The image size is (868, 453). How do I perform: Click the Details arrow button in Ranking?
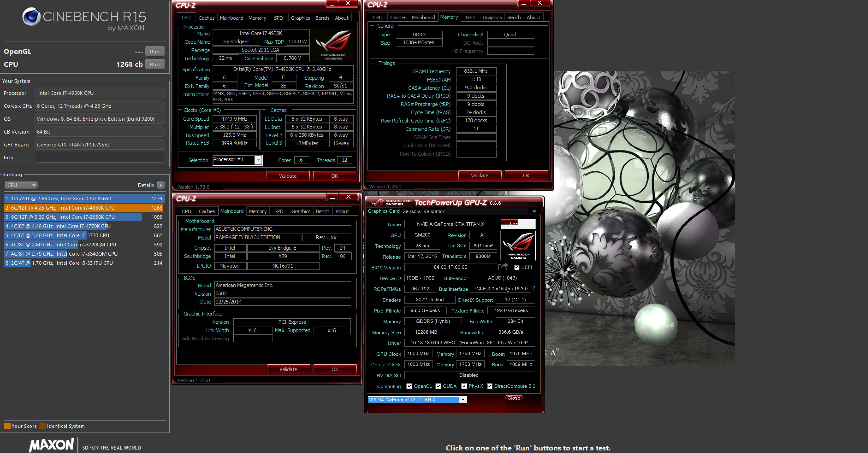161,185
